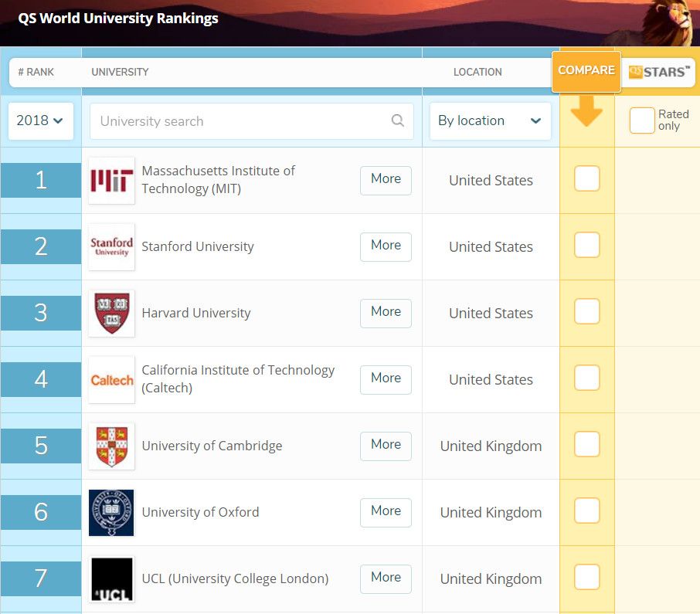
Task: Open the Harvard University crest logo
Action: [111, 314]
